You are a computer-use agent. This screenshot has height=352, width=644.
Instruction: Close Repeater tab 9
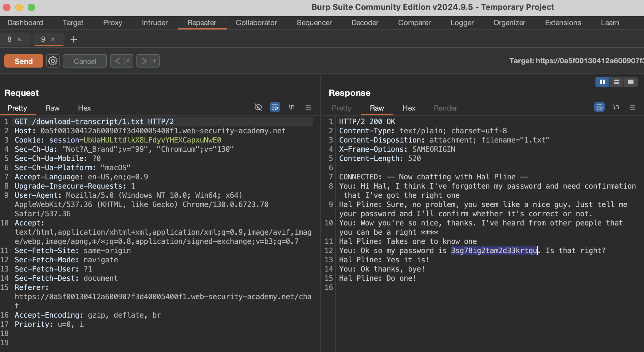pos(53,39)
